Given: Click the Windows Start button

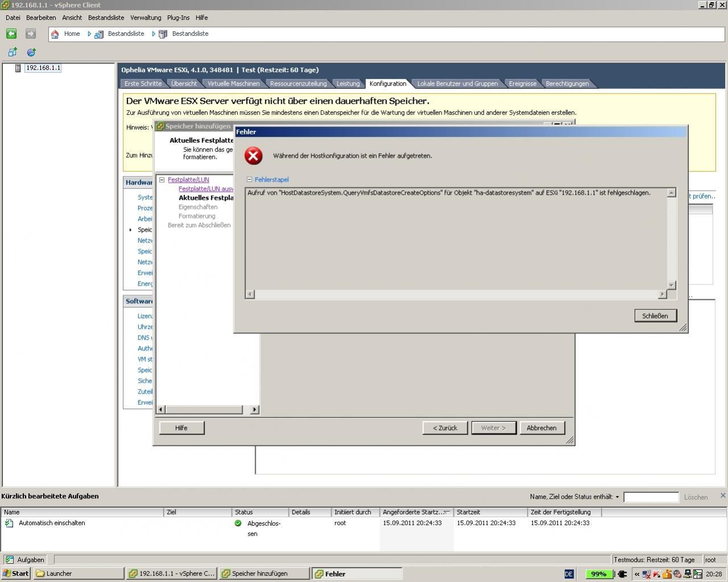Looking at the screenshot, I should (x=16, y=573).
